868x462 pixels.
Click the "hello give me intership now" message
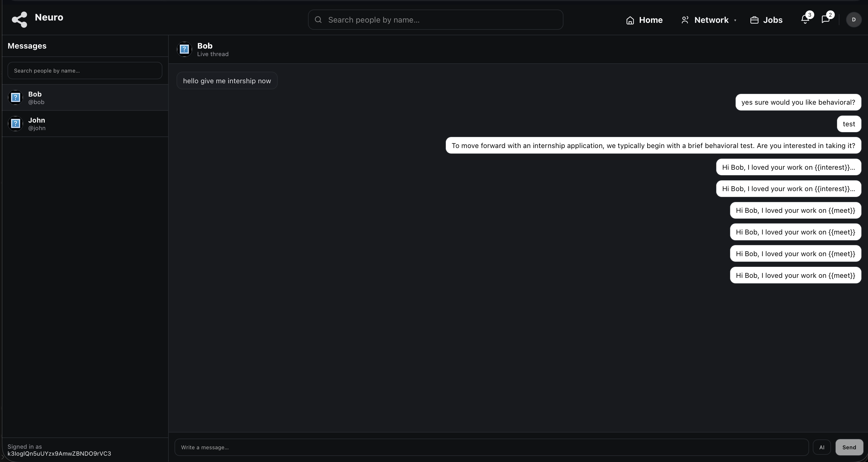[227, 81]
